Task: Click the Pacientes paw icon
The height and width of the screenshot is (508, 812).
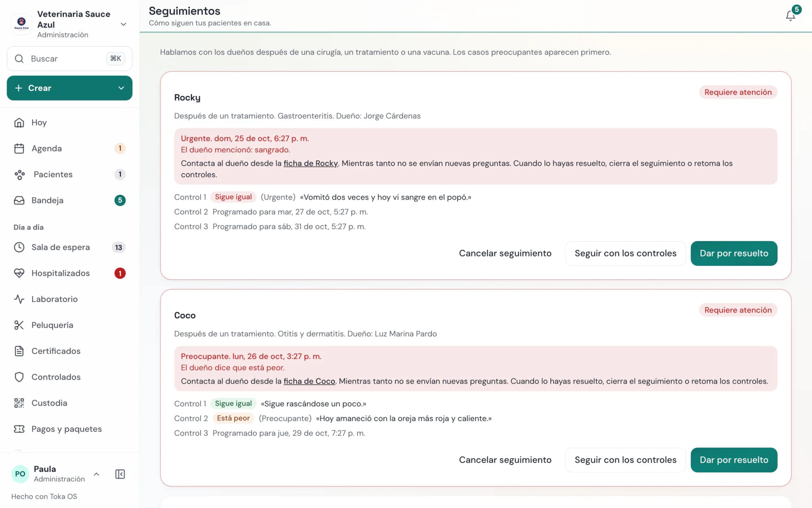Action: point(19,174)
